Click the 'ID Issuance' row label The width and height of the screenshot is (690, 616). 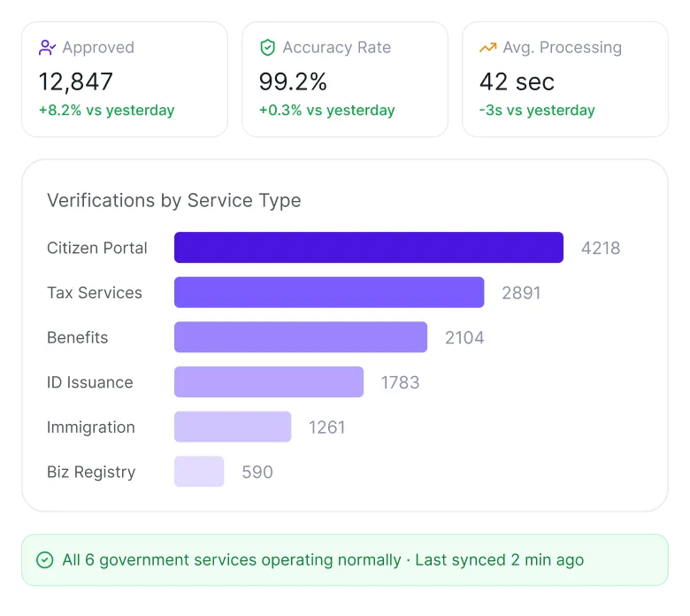point(90,382)
